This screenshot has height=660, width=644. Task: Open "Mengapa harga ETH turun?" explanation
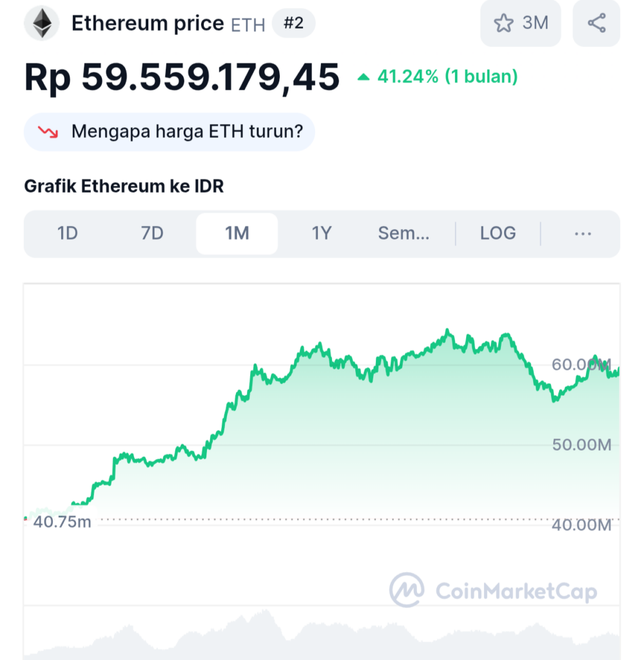click(x=169, y=131)
